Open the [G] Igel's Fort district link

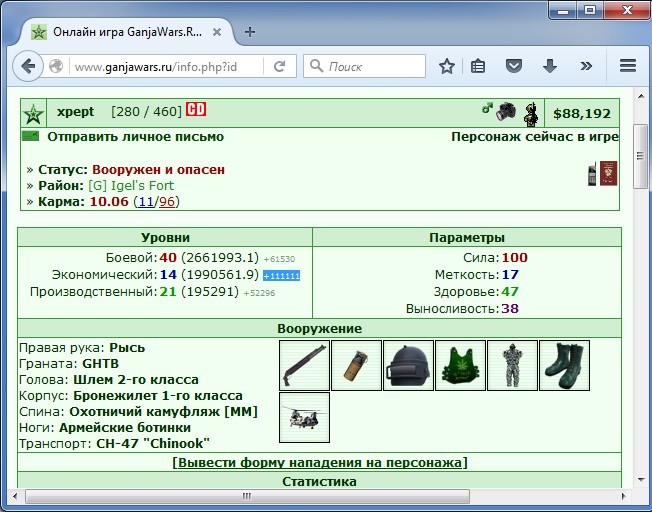pyautogui.click(x=131, y=186)
